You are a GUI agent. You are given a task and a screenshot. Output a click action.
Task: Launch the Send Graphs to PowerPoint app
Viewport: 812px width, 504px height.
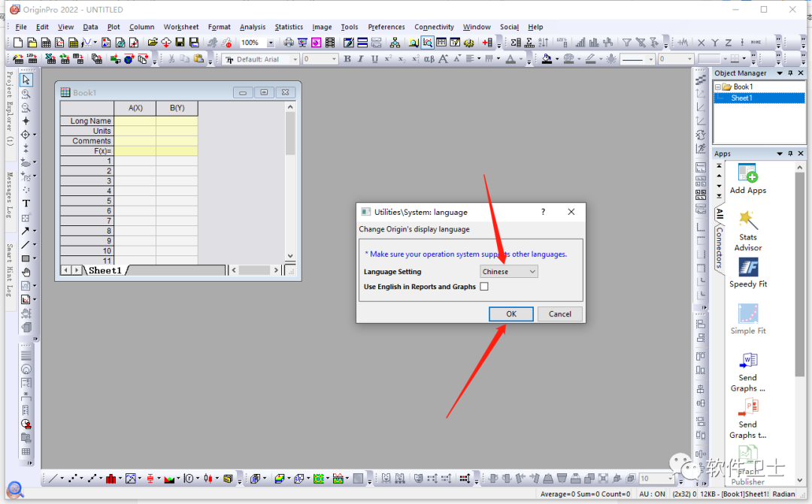[x=748, y=419]
